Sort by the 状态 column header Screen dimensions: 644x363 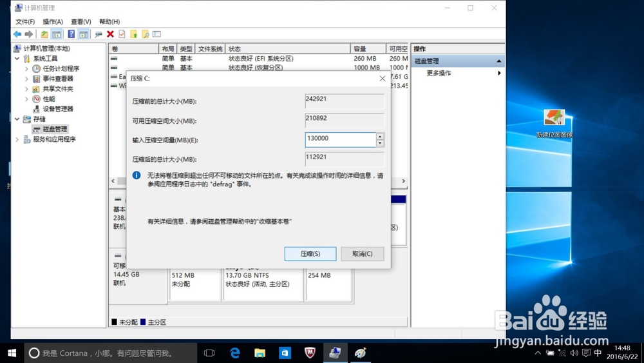(x=288, y=49)
